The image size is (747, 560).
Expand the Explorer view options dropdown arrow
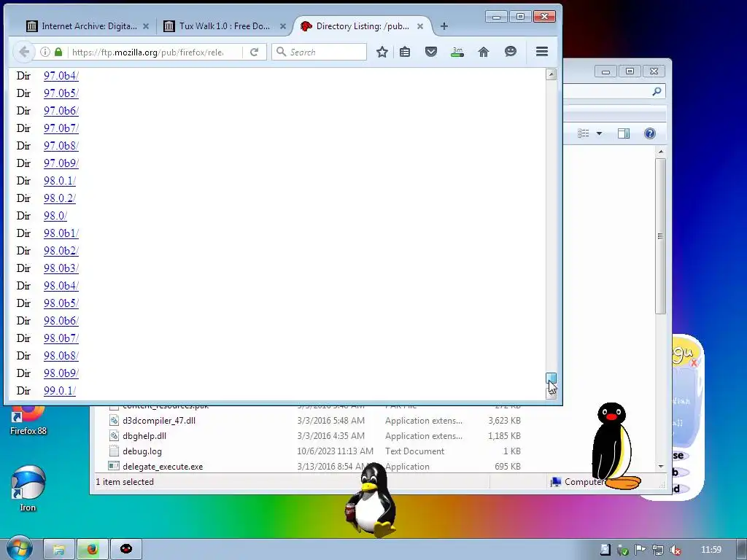[x=600, y=134]
